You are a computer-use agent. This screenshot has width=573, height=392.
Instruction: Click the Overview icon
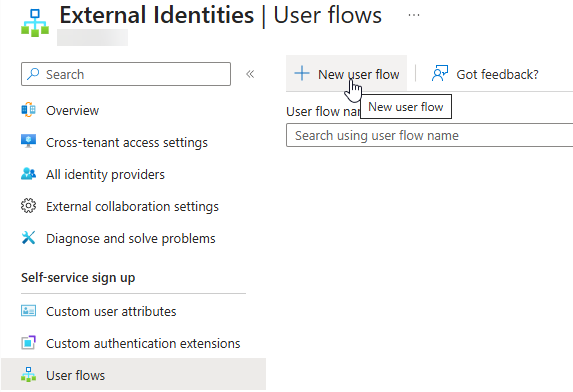tap(29, 110)
